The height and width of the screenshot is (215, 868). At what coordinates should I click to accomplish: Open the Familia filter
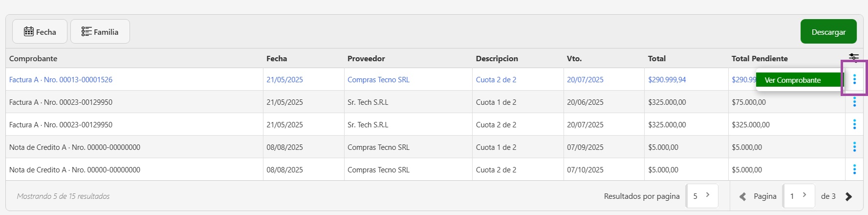pos(100,32)
